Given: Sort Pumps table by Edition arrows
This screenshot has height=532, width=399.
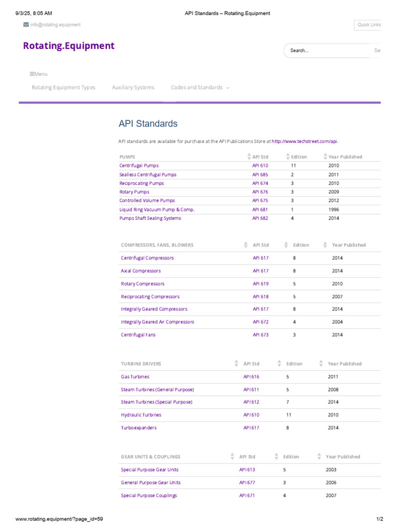Looking at the screenshot, I should pos(288,156).
